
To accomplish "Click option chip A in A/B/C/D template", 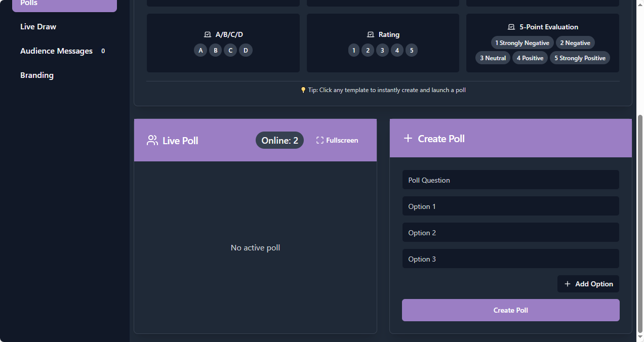I will [200, 50].
